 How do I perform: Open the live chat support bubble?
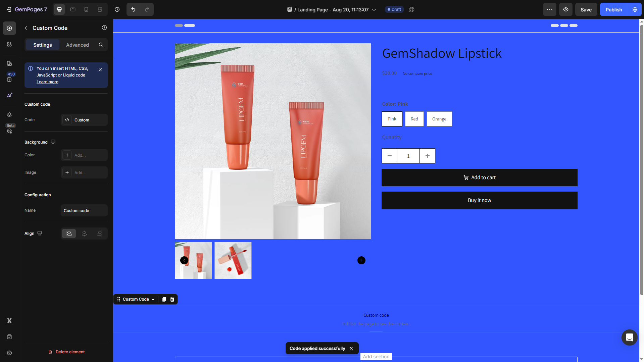[629, 337]
